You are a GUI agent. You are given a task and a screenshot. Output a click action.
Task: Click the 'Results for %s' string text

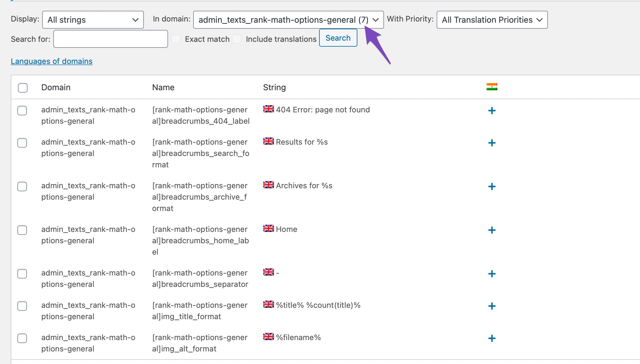(x=302, y=142)
